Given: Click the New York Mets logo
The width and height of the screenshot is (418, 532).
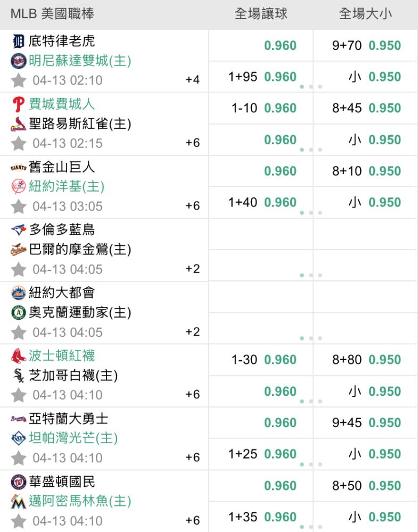Looking at the screenshot, I should (x=18, y=293).
